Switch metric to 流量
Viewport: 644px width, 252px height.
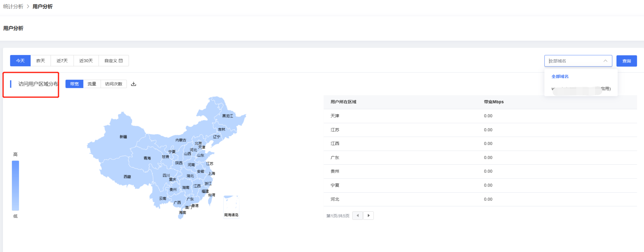click(92, 84)
